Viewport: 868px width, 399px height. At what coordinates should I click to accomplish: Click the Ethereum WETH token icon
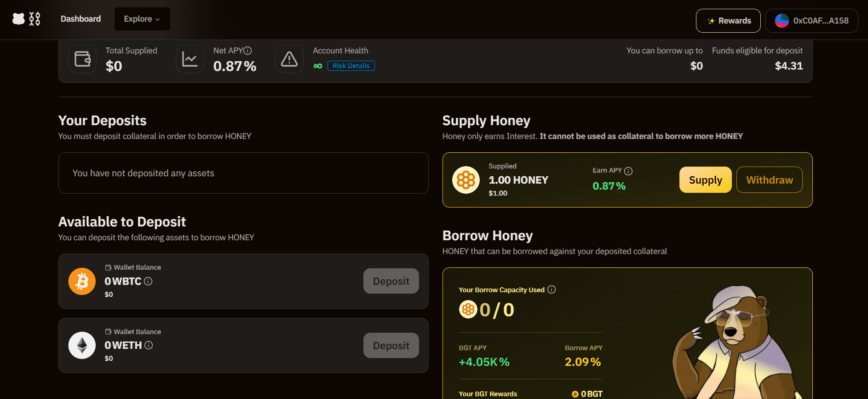pos(82,345)
